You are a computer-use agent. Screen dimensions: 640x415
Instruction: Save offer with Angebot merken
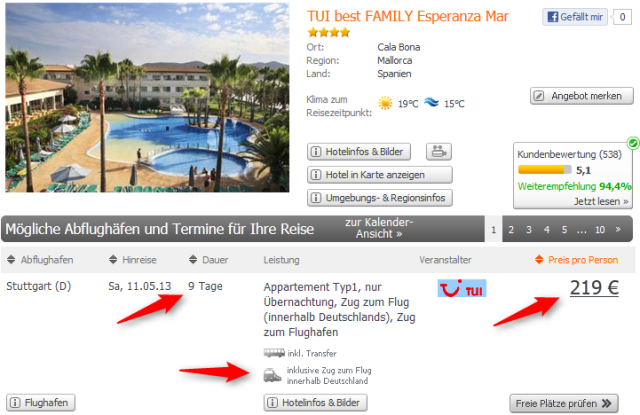(x=582, y=96)
